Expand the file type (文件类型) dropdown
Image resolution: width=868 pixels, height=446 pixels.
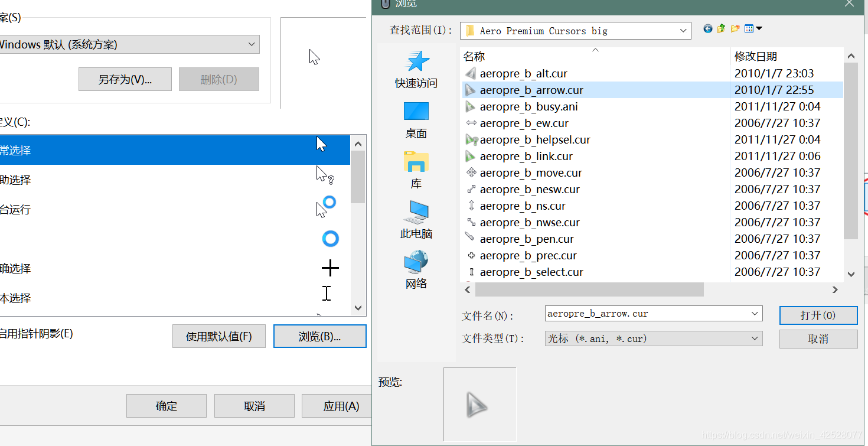coord(755,338)
